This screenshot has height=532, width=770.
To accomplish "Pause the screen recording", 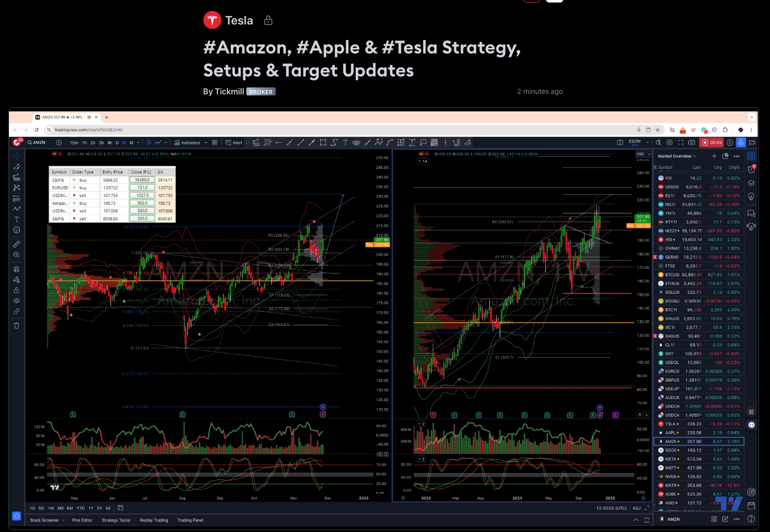I will 730,142.
